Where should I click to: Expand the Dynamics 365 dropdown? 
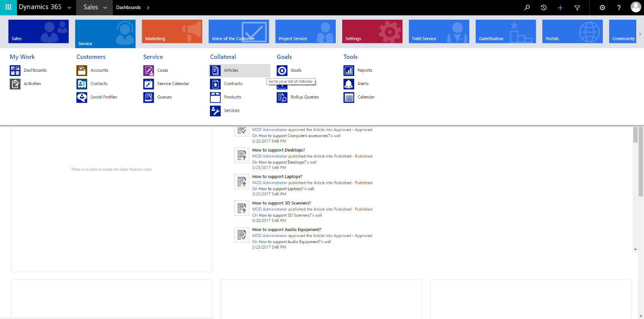click(69, 7)
